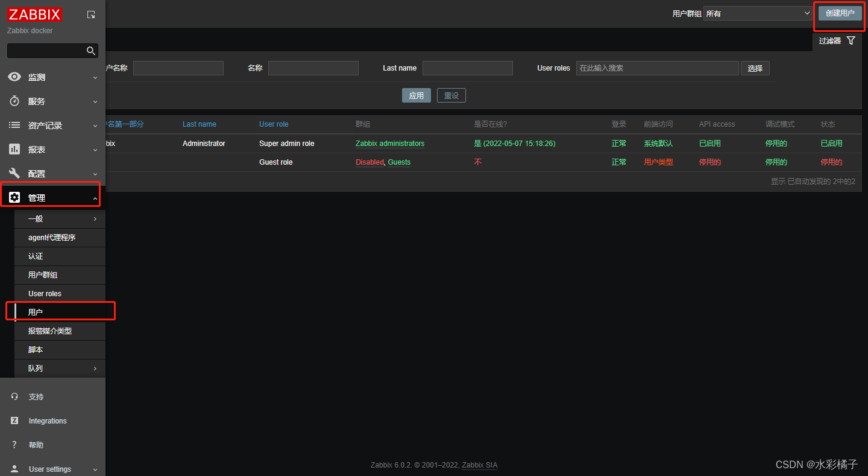Sort by Last name column header
The width and height of the screenshot is (868, 476).
click(x=200, y=124)
